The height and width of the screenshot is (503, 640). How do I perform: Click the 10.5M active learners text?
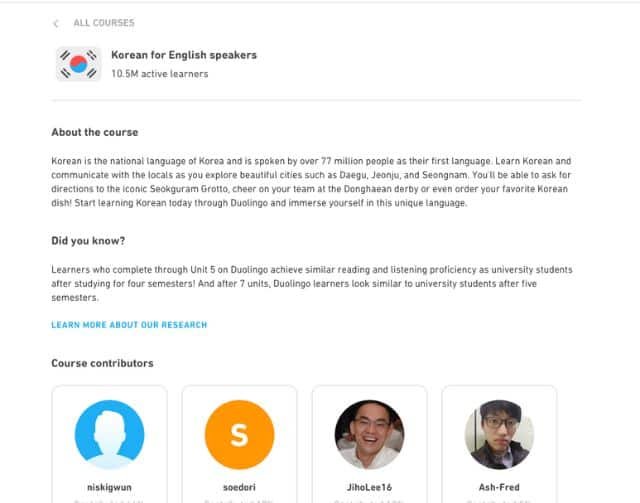tap(160, 74)
